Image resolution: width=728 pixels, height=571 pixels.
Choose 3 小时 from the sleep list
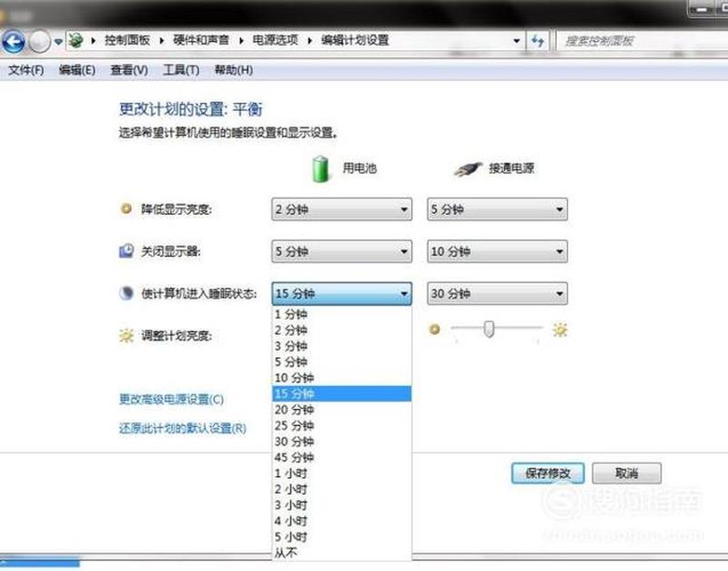(x=342, y=505)
